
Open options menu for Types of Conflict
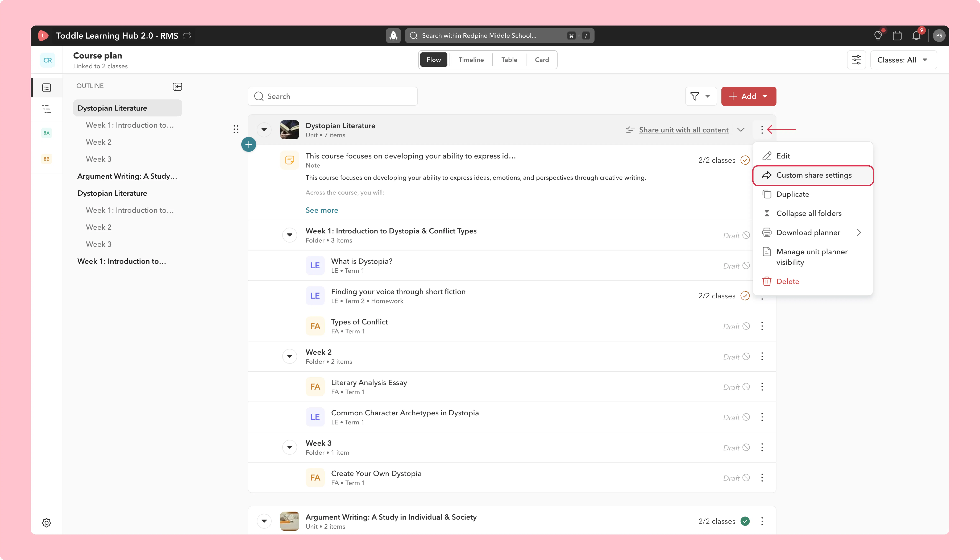(762, 326)
